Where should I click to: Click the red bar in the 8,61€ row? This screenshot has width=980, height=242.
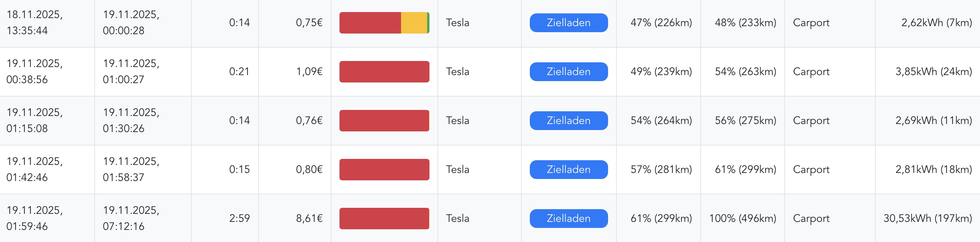coord(384,219)
